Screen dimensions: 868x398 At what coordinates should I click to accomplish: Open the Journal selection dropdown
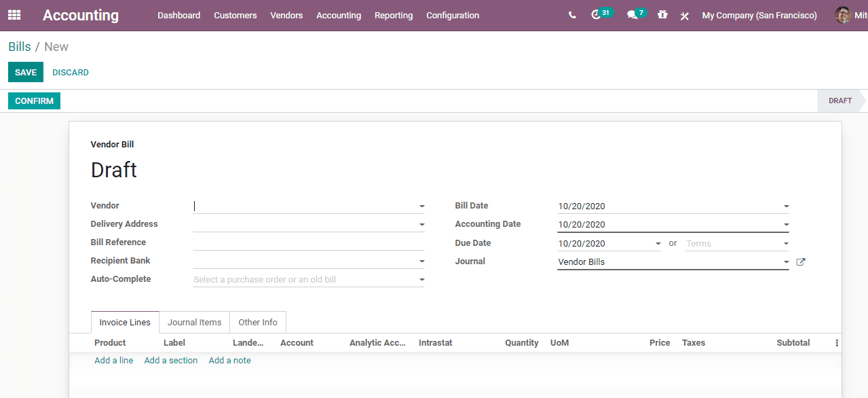(x=785, y=261)
